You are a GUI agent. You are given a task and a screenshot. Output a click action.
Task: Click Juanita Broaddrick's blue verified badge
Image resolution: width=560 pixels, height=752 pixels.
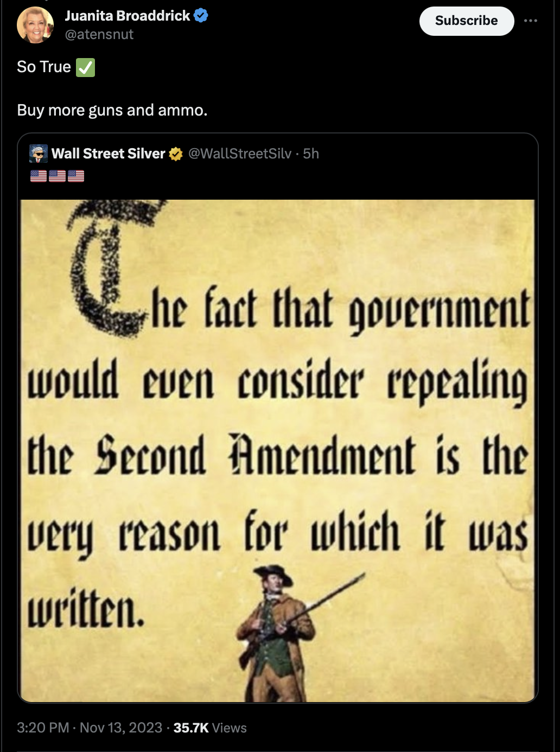tap(201, 16)
